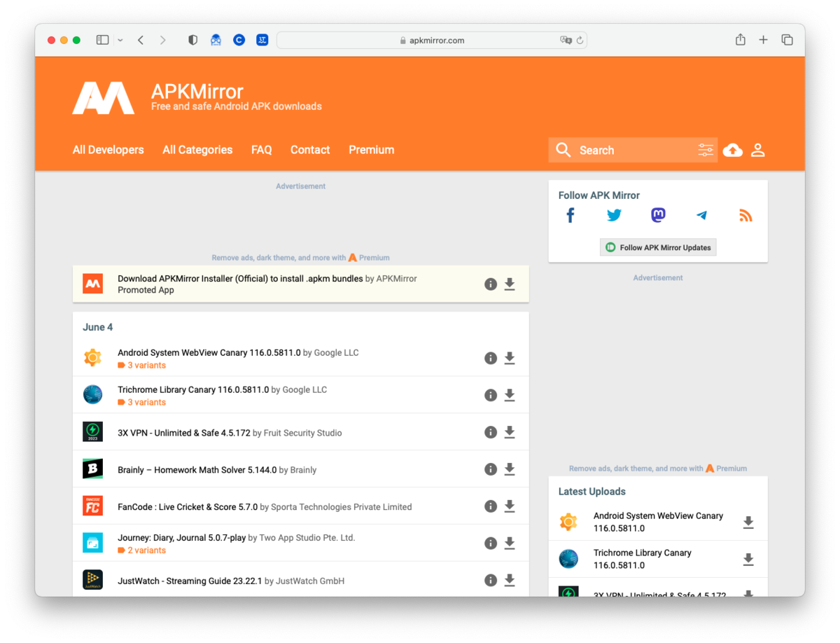The width and height of the screenshot is (840, 643).
Task: Show info for Trichrome Library Canary
Action: click(491, 395)
